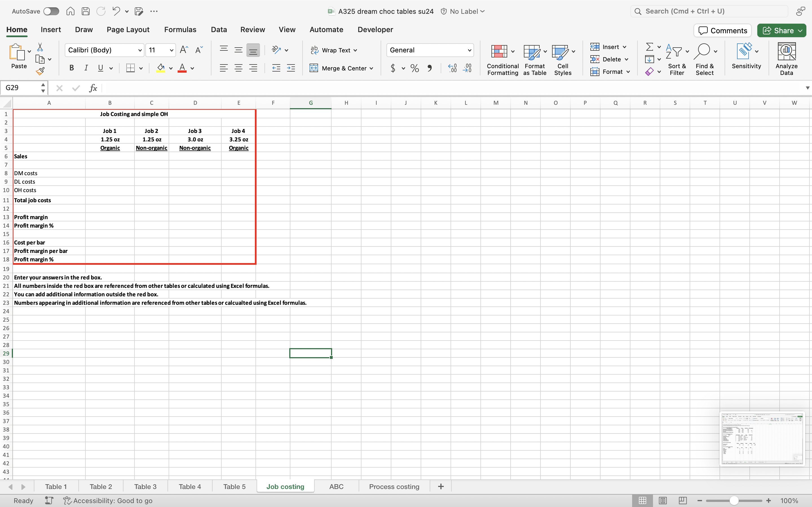Toggle the AutoSave switch
The width and height of the screenshot is (812, 507).
click(x=51, y=11)
